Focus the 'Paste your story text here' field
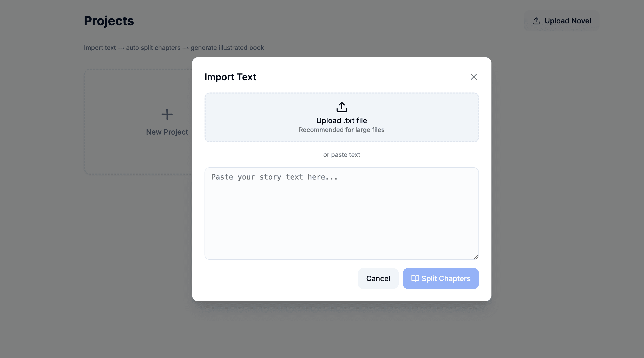This screenshot has width=644, height=358. click(341, 213)
